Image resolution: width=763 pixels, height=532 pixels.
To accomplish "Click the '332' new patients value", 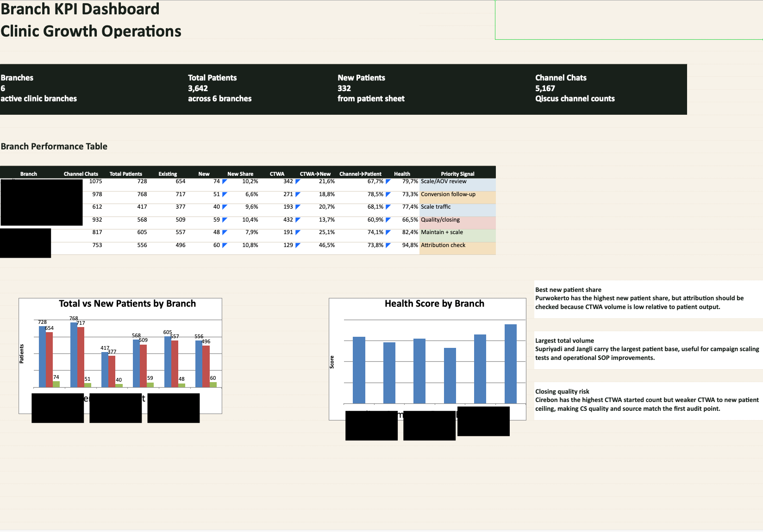I will (x=344, y=88).
